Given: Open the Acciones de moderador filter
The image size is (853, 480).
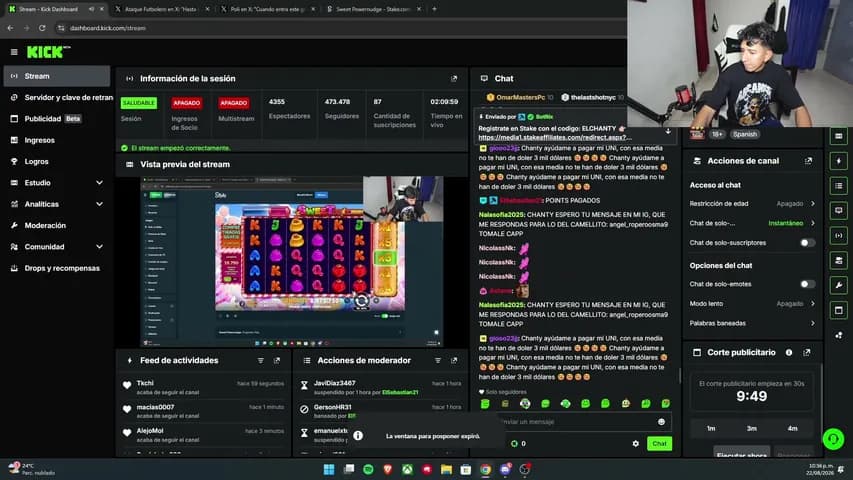Looking at the screenshot, I should pos(438,361).
